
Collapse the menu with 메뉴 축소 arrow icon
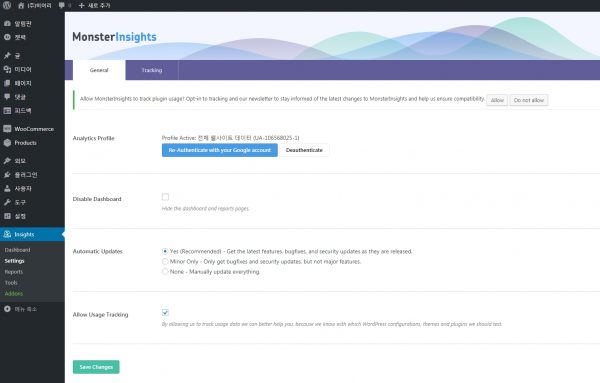7,309
